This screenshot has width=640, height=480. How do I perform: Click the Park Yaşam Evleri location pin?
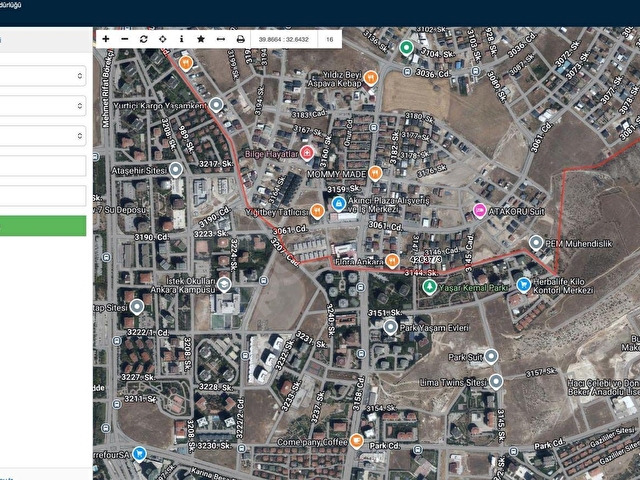(390, 327)
